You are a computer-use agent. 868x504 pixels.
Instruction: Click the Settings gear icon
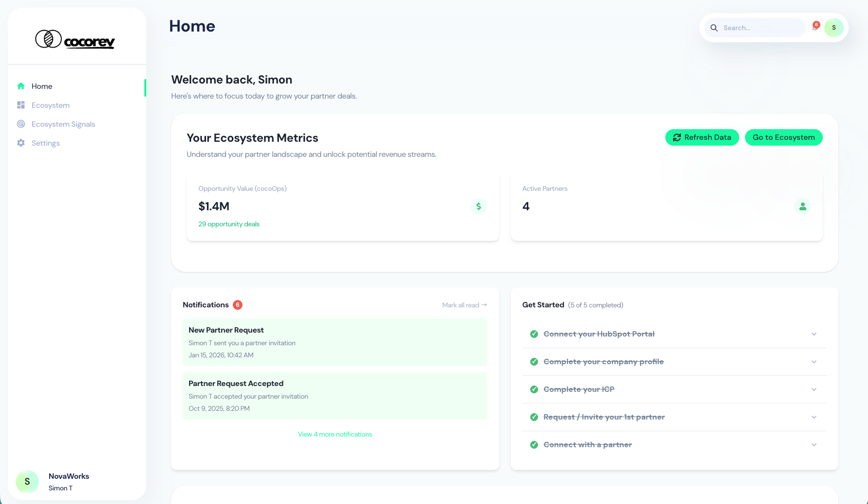[21, 143]
